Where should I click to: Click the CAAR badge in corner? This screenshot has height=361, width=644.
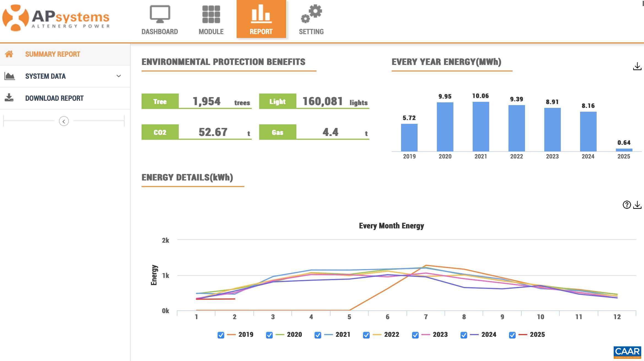pos(627,352)
